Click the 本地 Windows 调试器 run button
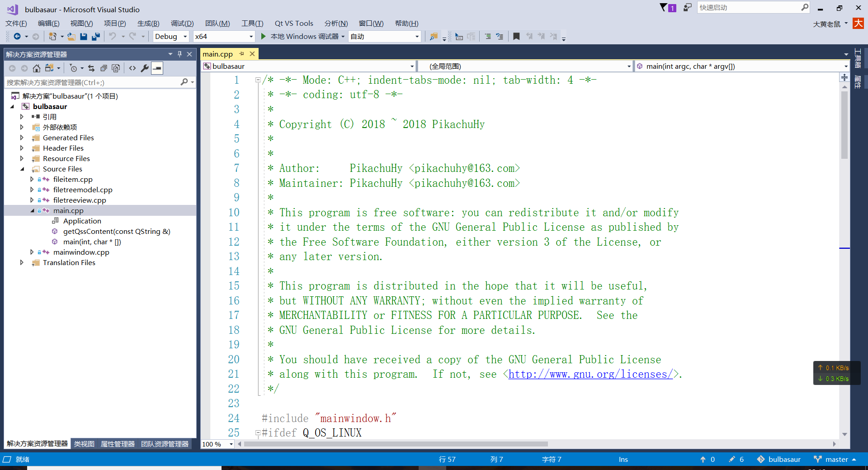The height and width of the screenshot is (470, 868). coord(303,36)
